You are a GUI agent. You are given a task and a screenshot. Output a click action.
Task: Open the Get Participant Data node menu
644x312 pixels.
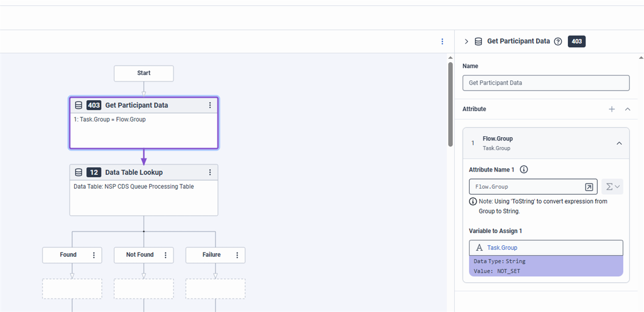(x=210, y=106)
